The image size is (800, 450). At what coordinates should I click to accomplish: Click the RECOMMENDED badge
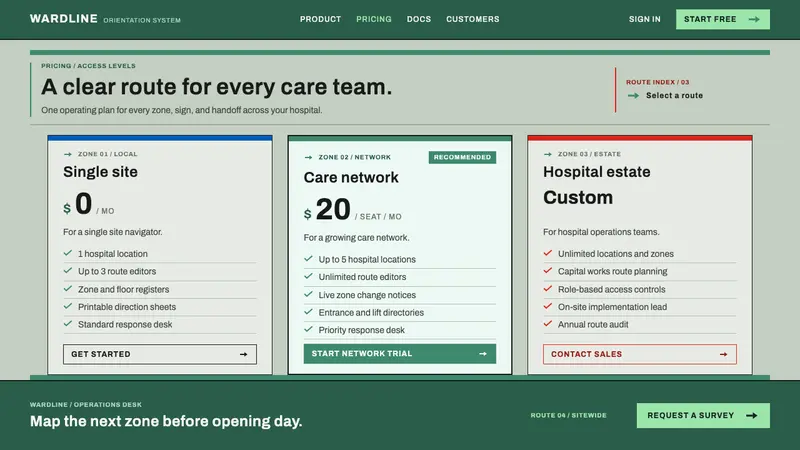(x=462, y=157)
